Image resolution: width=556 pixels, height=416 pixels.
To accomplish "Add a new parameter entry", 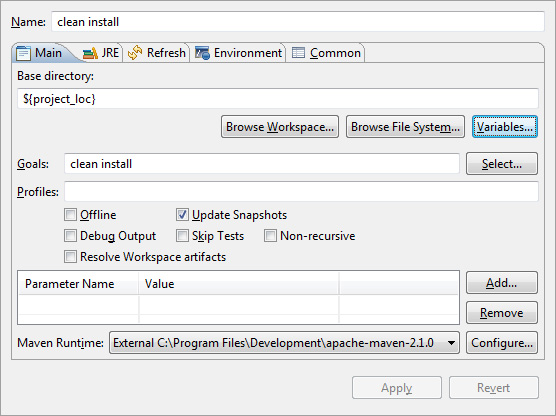I will [x=502, y=283].
